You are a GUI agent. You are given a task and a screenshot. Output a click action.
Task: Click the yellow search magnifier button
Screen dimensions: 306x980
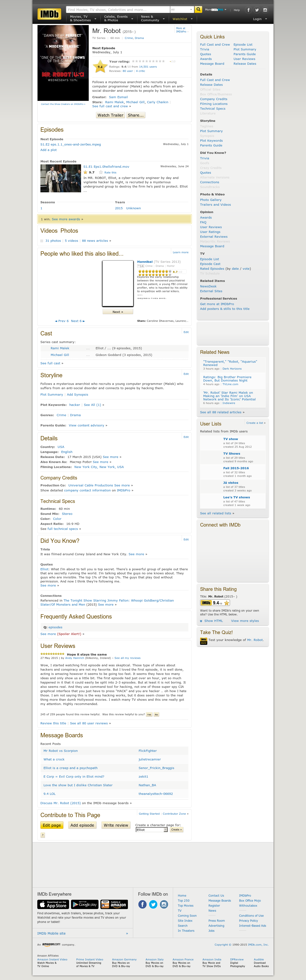pyautogui.click(x=198, y=10)
